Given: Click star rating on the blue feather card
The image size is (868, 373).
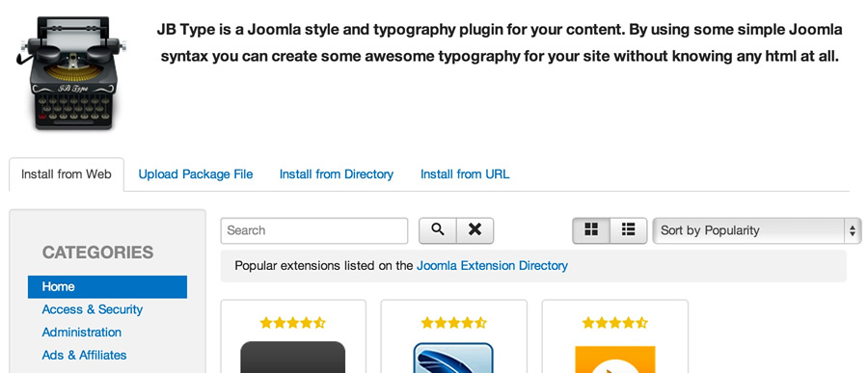Looking at the screenshot, I should click(x=454, y=323).
